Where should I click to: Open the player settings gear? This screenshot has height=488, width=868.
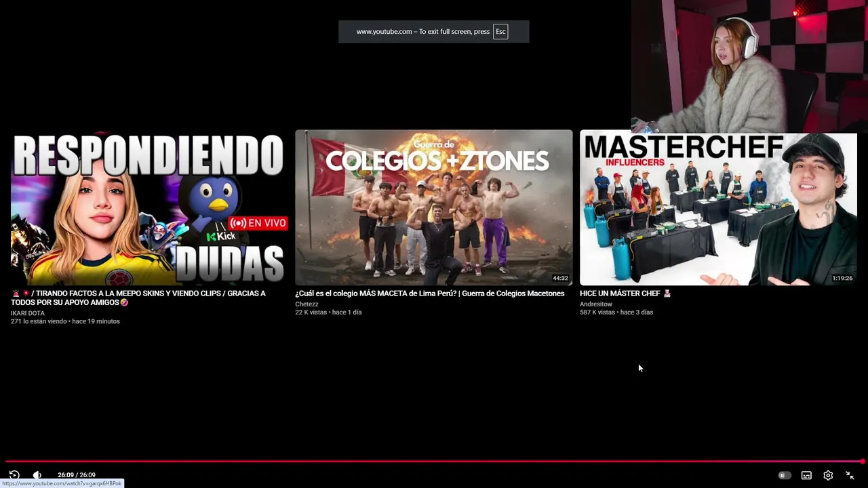[828, 475]
